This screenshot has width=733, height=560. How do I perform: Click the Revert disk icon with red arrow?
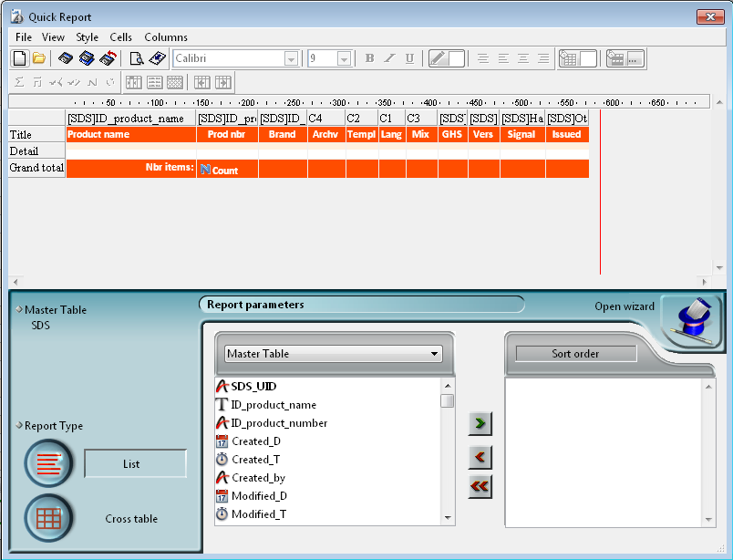tap(108, 58)
